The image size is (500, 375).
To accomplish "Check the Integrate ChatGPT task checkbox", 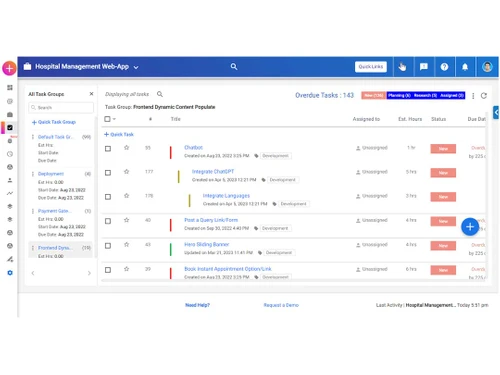I will (108, 173).
